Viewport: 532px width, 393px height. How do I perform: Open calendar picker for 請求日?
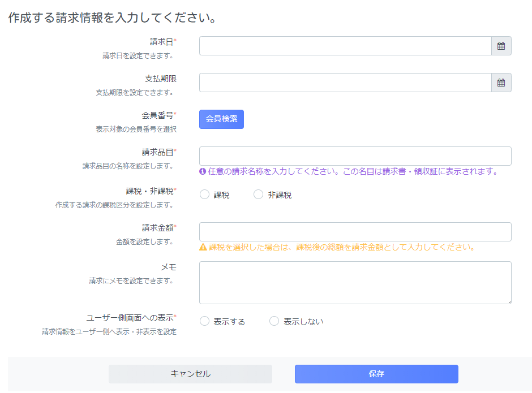coord(501,46)
